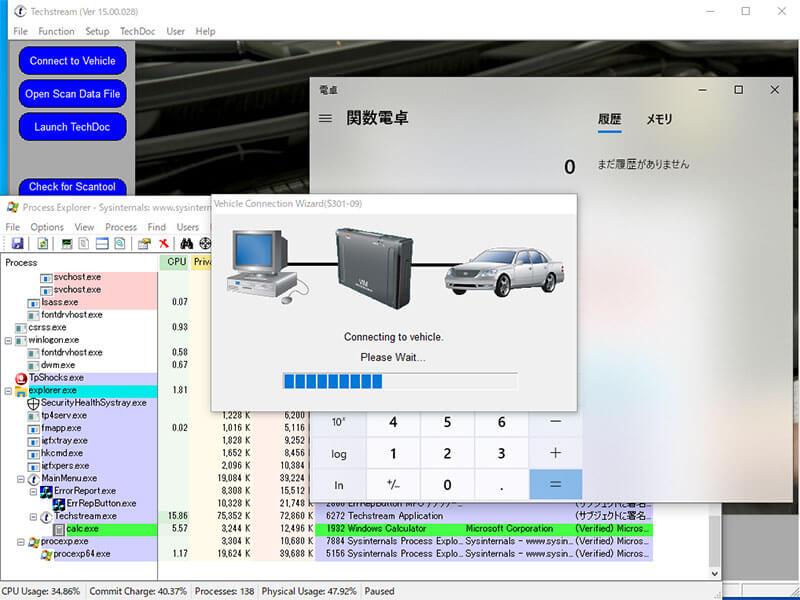The width and height of the screenshot is (800, 600).
Task: Click calculator plus button
Action: coord(556,453)
